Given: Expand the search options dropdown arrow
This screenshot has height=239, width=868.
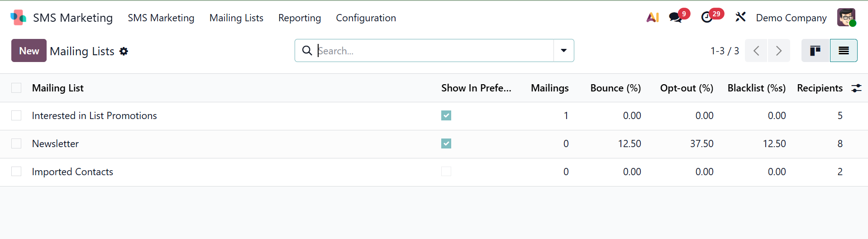Looking at the screenshot, I should [563, 51].
